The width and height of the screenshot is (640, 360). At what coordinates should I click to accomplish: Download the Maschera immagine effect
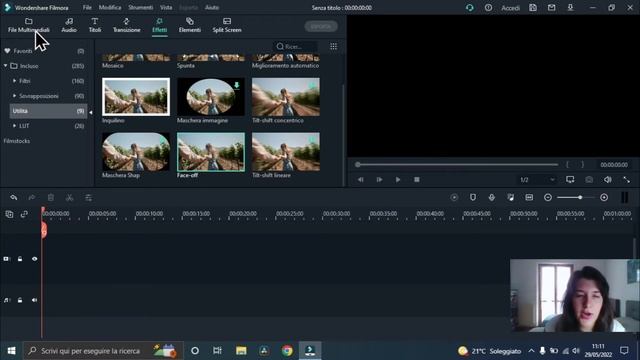(236, 85)
